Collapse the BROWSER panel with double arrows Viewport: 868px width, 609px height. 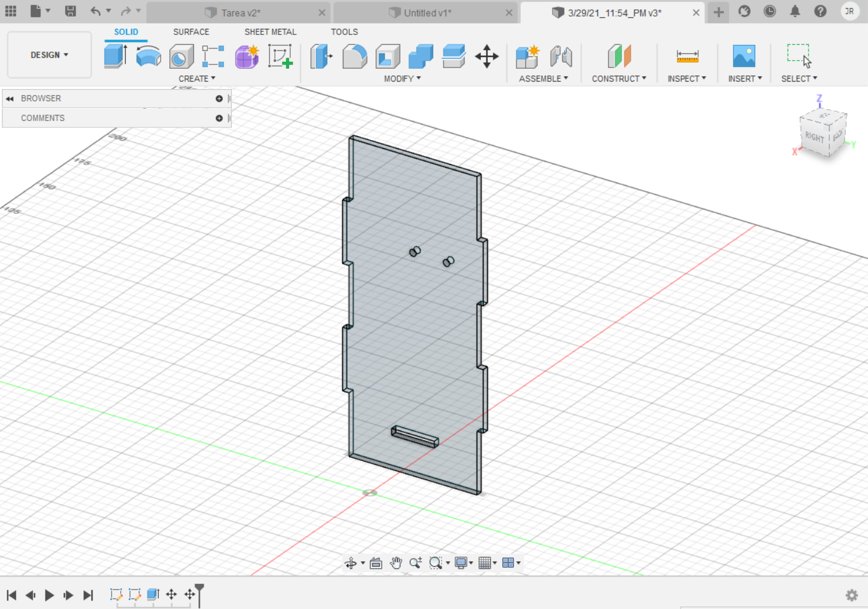10,98
